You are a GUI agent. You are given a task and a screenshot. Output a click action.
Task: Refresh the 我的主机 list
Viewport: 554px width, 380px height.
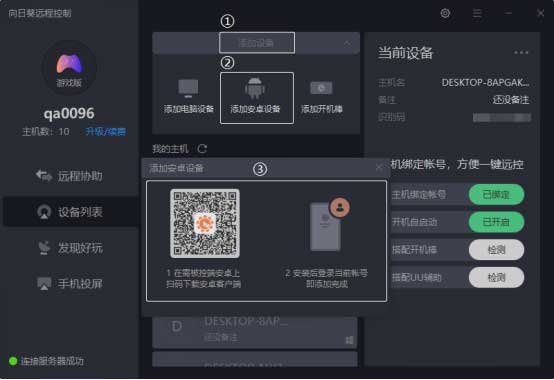tap(202, 149)
